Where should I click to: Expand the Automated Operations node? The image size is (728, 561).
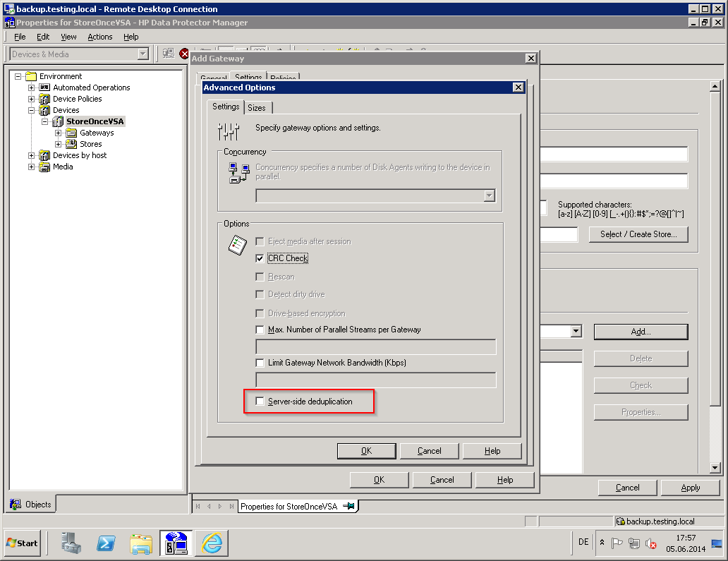(x=32, y=88)
